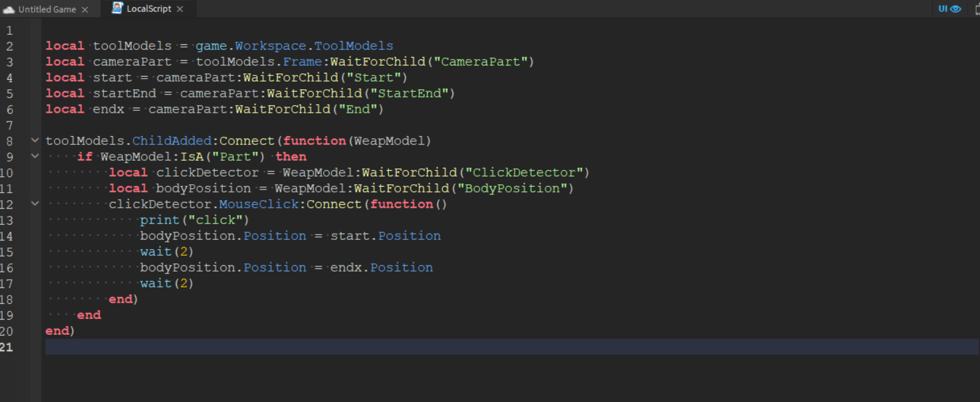Screen dimensions: 980x402
Task: Collapse the MouseClick function fold on line 12
Action: (x=35, y=204)
